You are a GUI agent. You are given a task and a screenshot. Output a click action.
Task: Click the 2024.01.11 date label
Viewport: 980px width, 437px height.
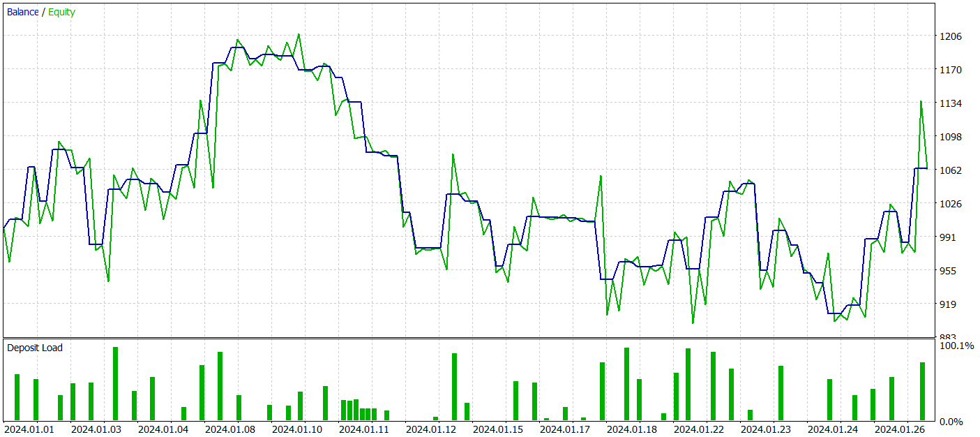coord(364,429)
